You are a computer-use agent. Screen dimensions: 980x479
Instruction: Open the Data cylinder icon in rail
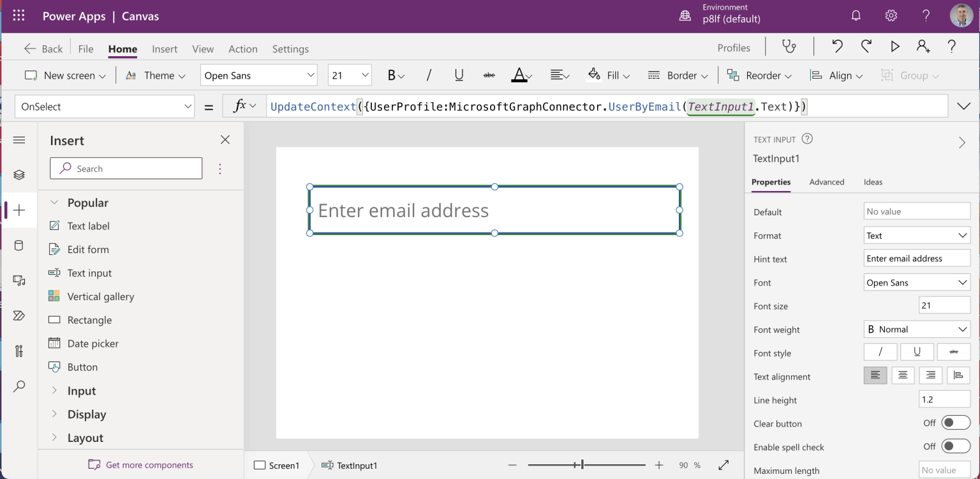pyautogui.click(x=19, y=245)
